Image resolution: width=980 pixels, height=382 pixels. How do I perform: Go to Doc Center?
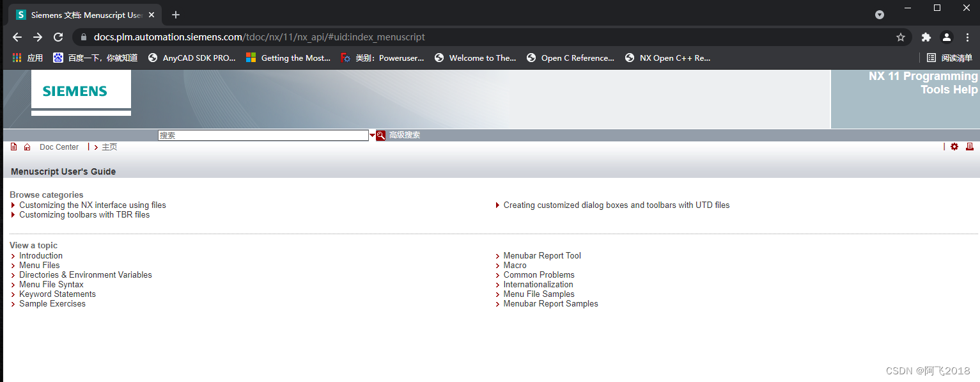click(x=59, y=147)
